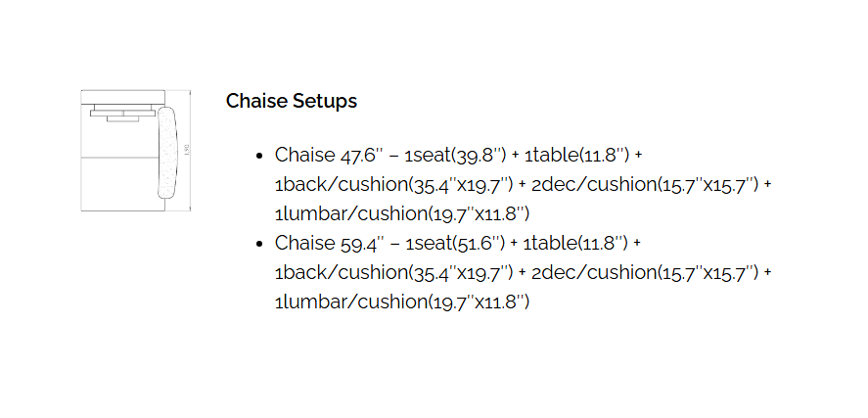Screen dimensions: 868x418
Task: Click the Chaise 59.4'' text
Action: tap(330, 243)
